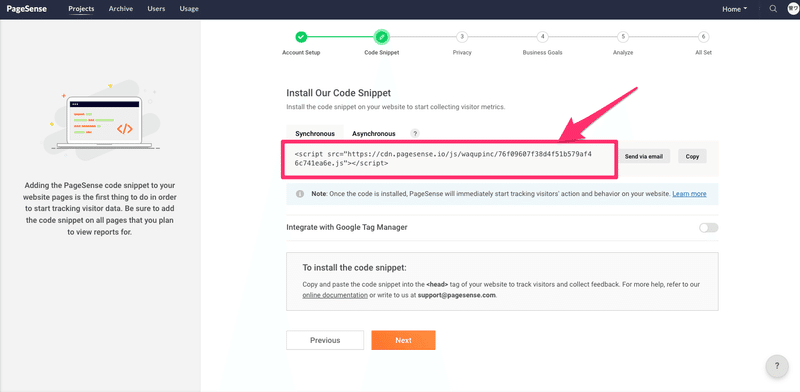Switch to the Synchronous tab

[315, 133]
